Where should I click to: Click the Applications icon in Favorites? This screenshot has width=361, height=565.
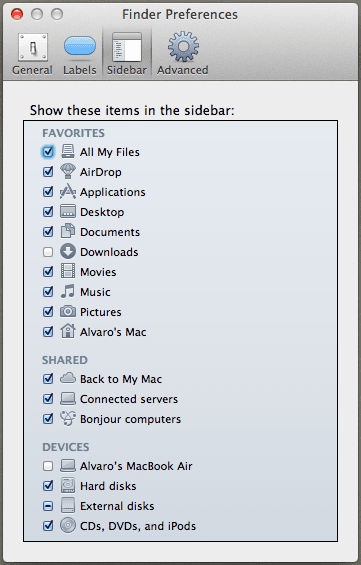click(x=68, y=192)
